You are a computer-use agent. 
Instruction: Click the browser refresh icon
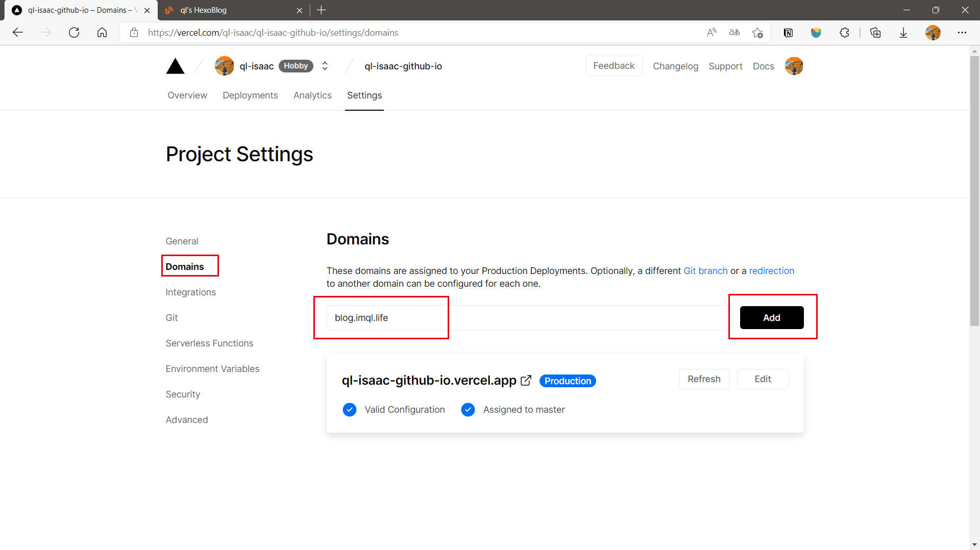(74, 33)
